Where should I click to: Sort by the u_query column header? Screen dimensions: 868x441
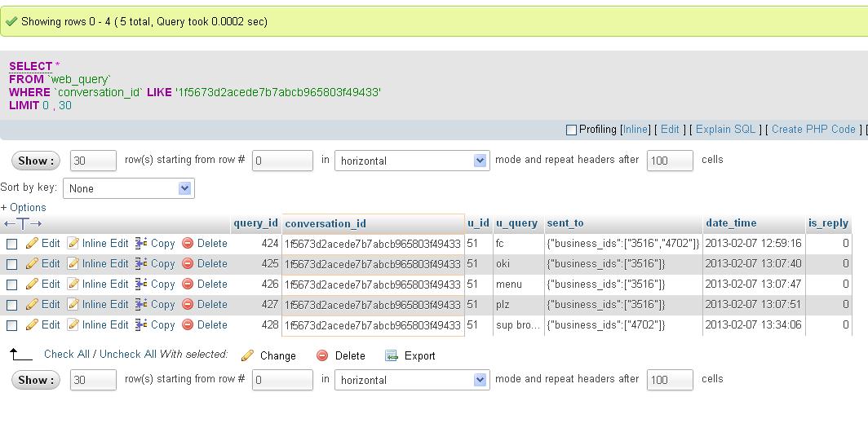point(516,223)
